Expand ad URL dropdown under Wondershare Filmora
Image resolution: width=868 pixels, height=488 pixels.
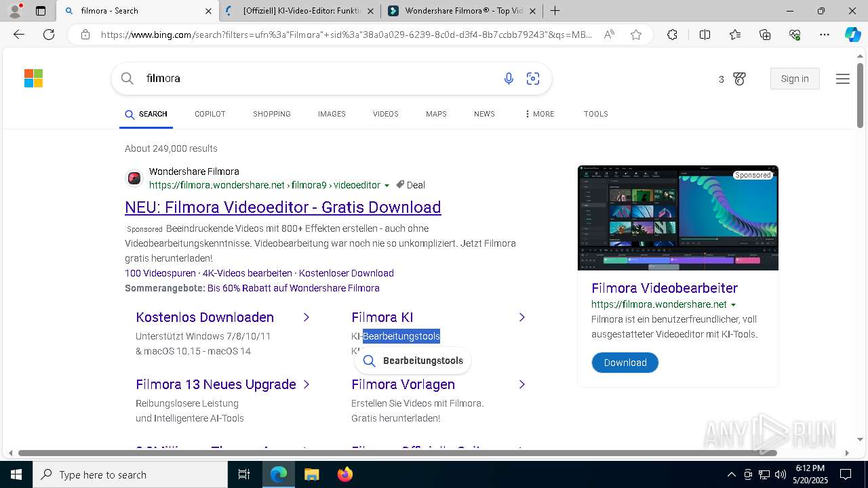click(x=387, y=186)
